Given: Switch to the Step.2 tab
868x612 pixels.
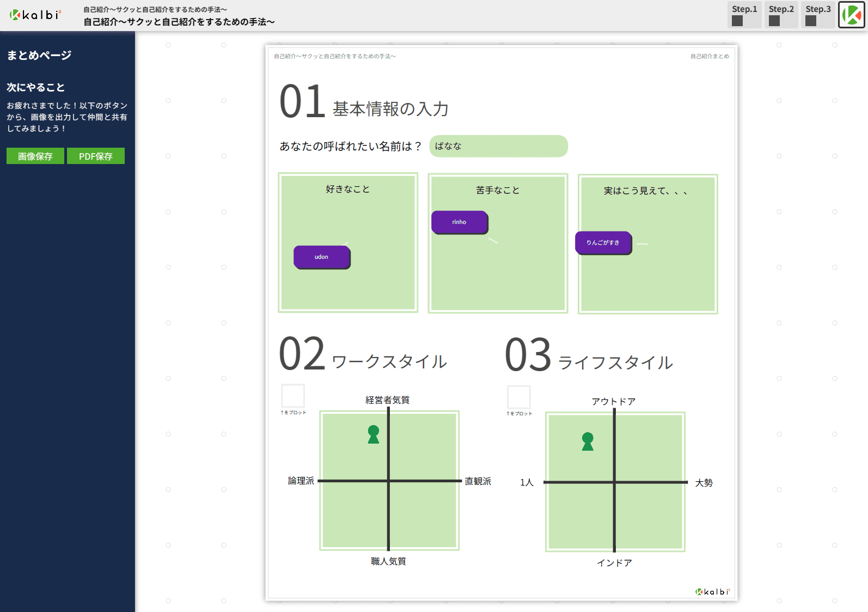Looking at the screenshot, I should pyautogui.click(x=781, y=15).
